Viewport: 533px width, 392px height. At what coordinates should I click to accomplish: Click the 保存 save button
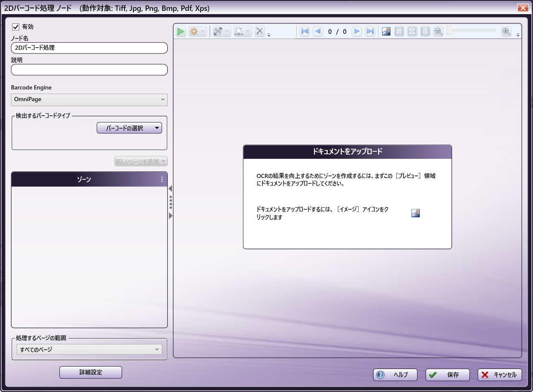coord(448,375)
